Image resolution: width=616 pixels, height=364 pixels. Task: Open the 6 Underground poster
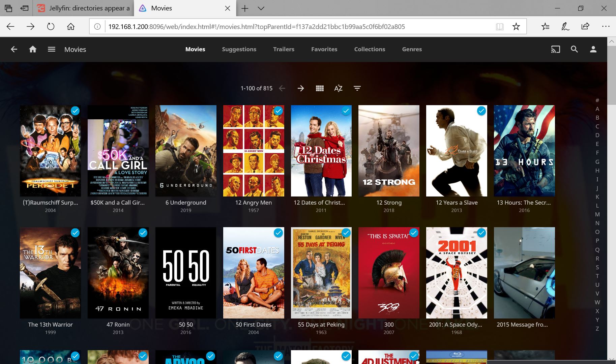pyautogui.click(x=186, y=151)
